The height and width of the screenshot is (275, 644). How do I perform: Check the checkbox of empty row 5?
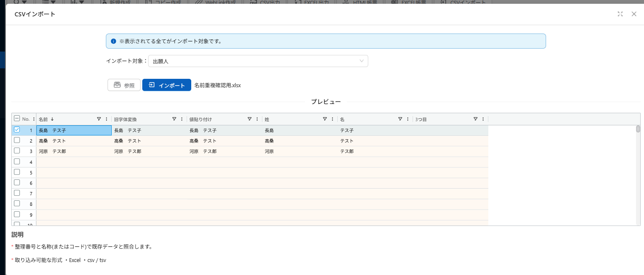[17, 172]
